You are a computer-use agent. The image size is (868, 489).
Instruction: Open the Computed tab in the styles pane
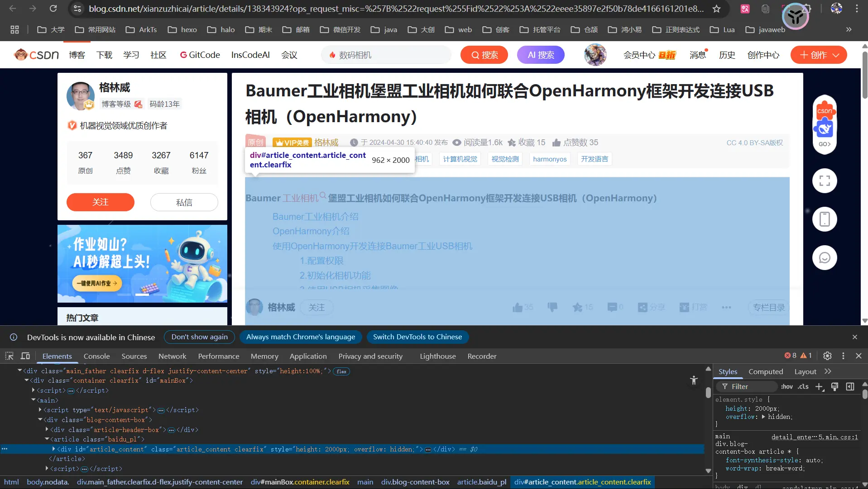pyautogui.click(x=765, y=371)
